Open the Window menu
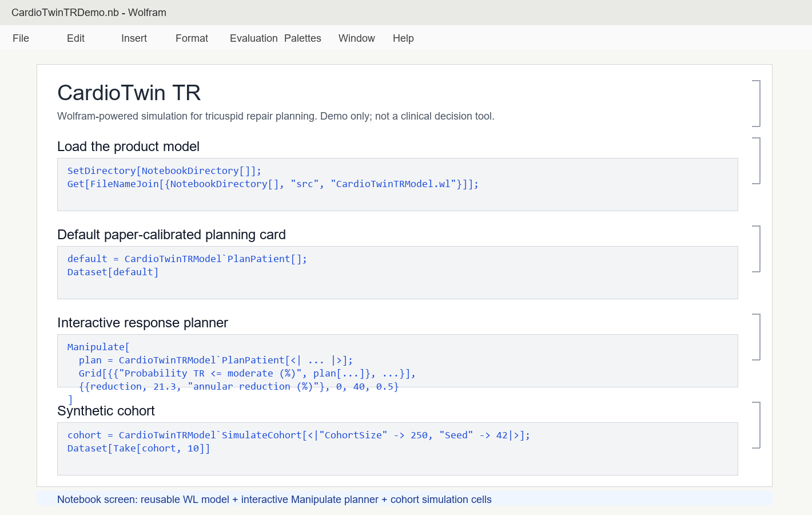The width and height of the screenshot is (812, 515). [x=356, y=38]
